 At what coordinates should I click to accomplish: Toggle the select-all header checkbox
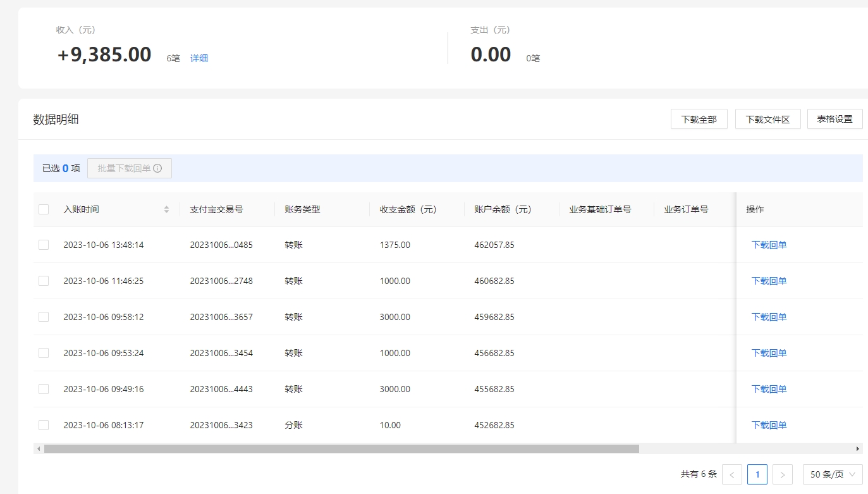44,209
